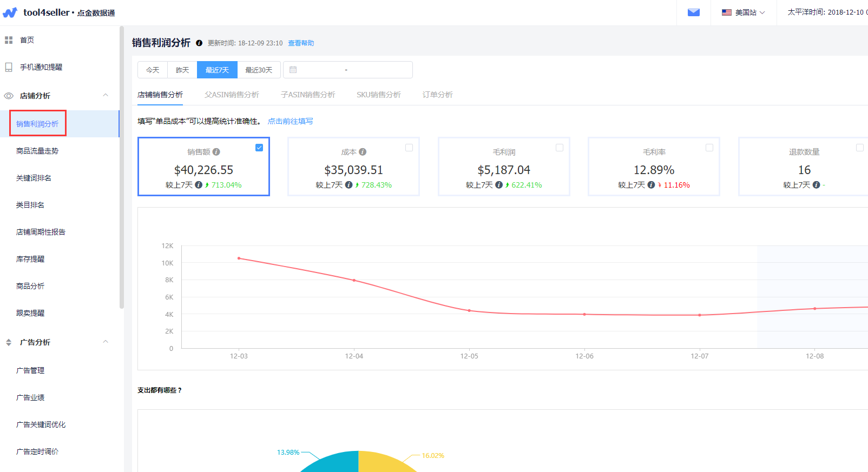868x472 pixels.
Task: Click the sort arrows icon beside 广告分析
Action: 9,342
